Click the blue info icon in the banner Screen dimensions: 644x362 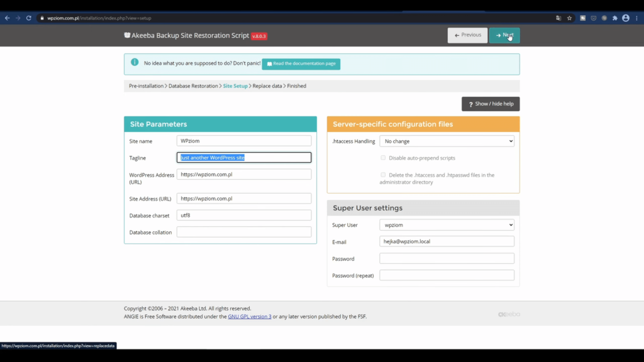(135, 62)
